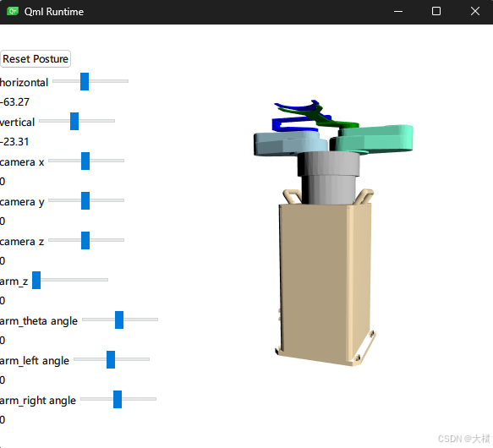This screenshot has height=448, width=493.
Task: Click the 'camera z' label
Action: click(x=22, y=242)
